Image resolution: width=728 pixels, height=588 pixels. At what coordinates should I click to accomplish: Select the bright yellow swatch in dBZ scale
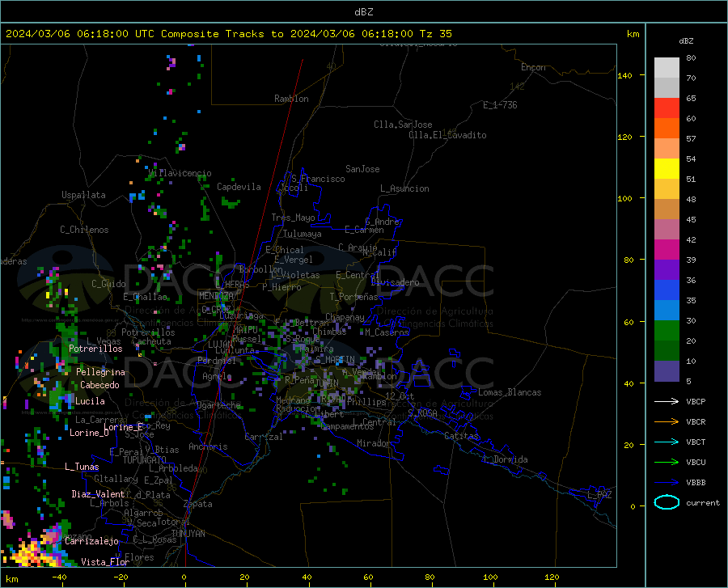tap(667, 169)
